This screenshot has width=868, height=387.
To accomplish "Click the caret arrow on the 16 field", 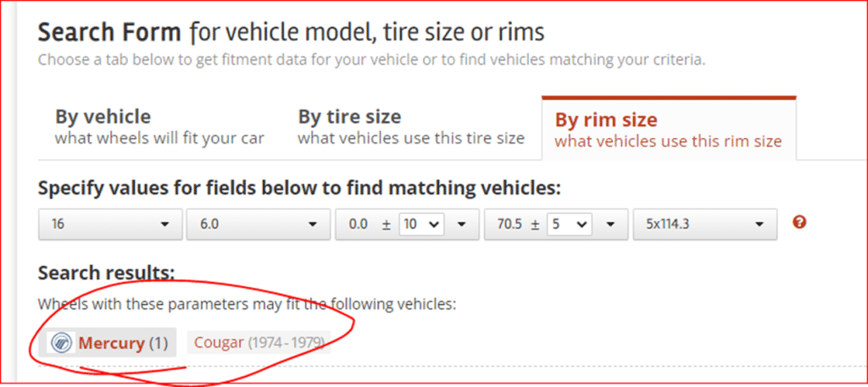I will pyautogui.click(x=164, y=224).
